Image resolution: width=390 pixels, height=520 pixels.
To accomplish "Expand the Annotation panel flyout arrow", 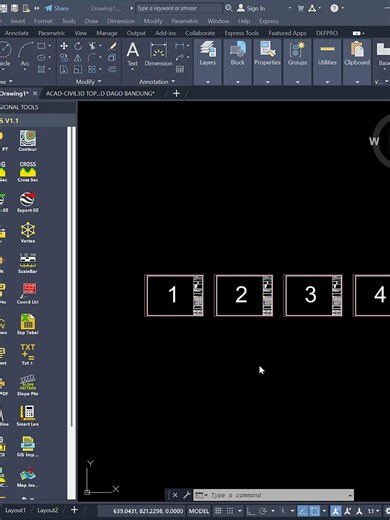I will (x=173, y=81).
